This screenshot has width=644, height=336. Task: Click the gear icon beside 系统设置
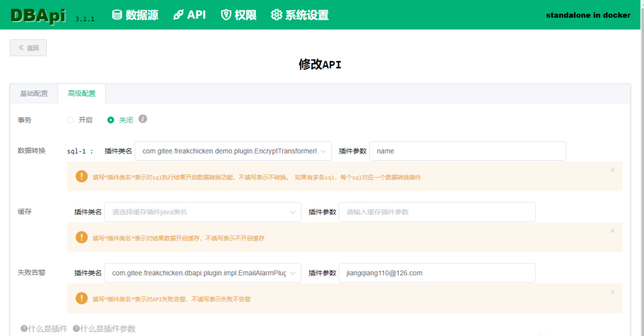276,15
